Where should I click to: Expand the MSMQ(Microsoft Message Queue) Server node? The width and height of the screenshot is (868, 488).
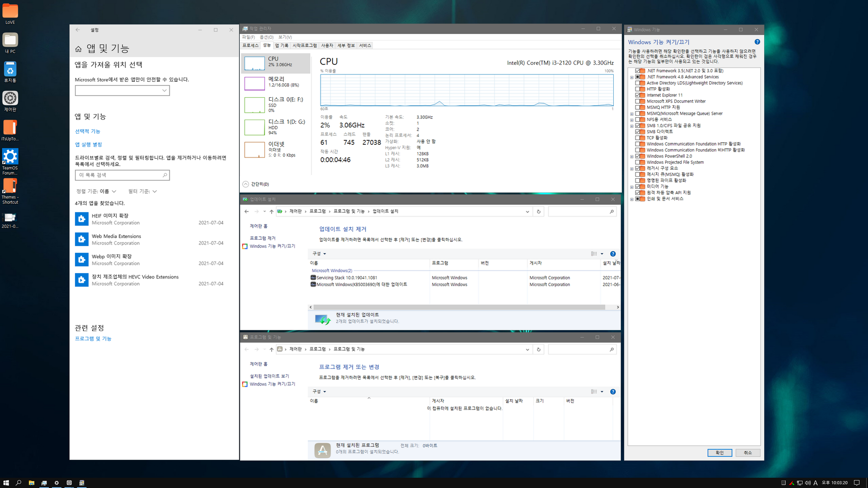click(632, 114)
